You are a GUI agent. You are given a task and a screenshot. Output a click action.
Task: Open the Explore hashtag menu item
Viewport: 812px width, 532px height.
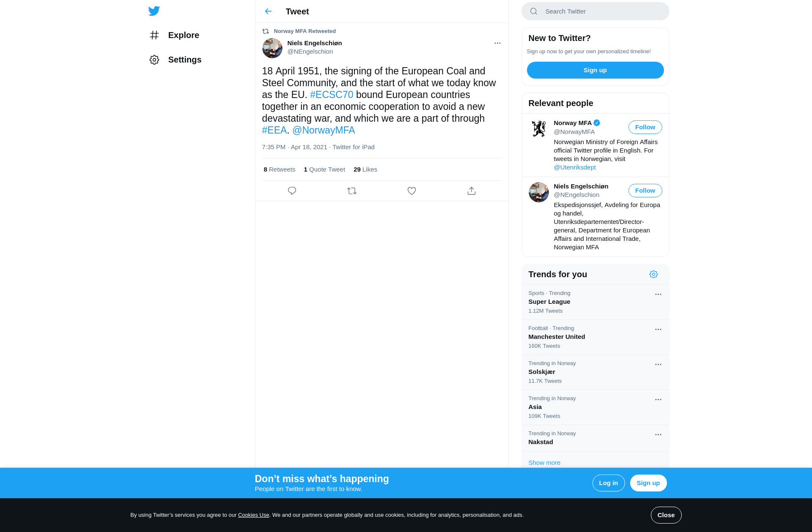pos(174,35)
